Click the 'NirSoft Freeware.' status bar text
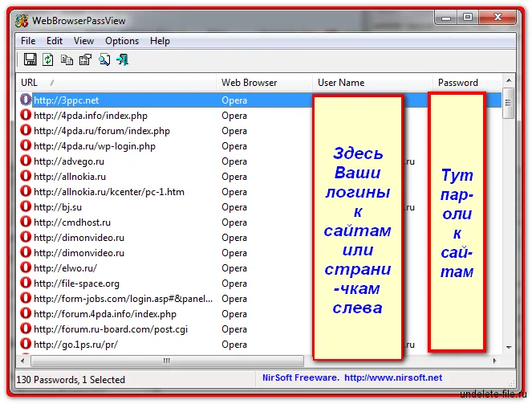 point(301,377)
